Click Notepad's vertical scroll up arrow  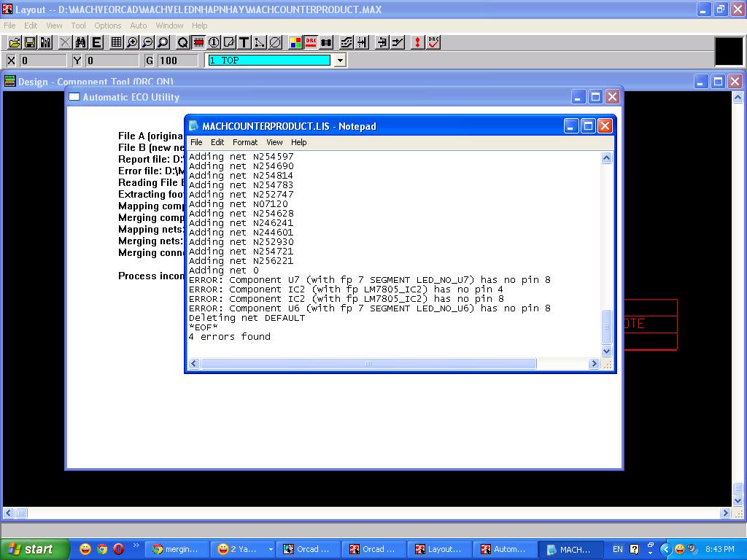point(606,157)
